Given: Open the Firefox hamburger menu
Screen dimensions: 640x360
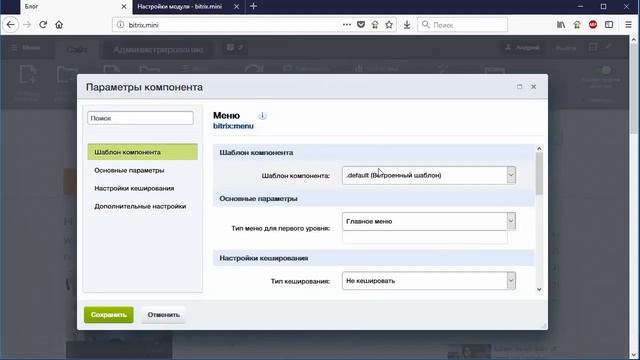Looking at the screenshot, I should point(628,24).
